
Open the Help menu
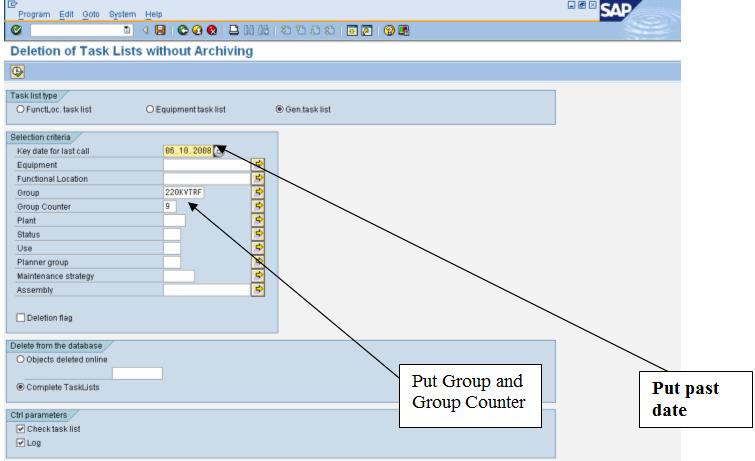(154, 14)
